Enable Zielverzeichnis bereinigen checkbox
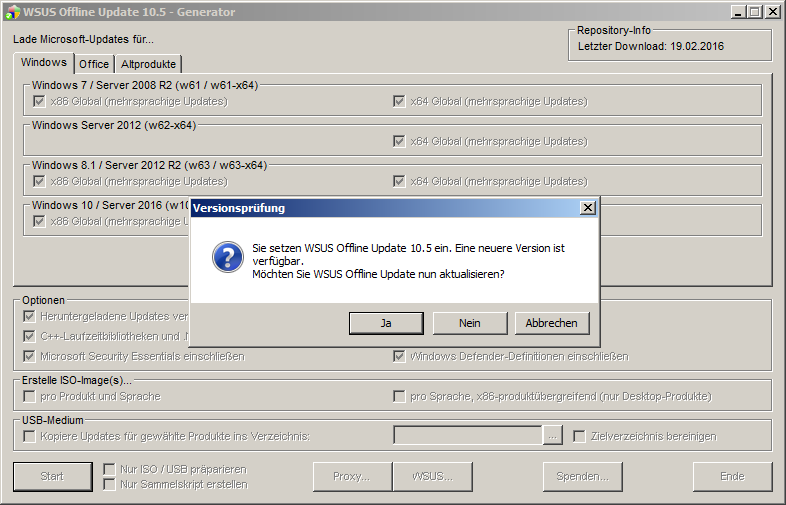The height and width of the screenshot is (505, 786). pos(579,436)
